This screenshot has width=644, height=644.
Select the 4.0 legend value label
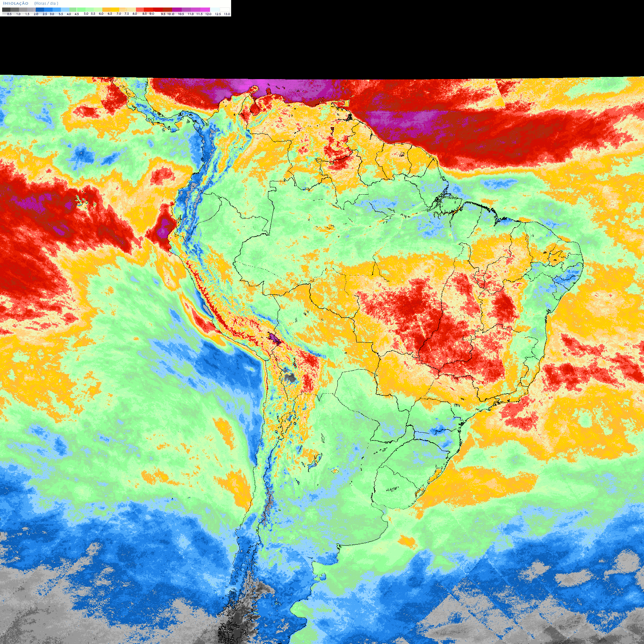[x=69, y=14]
